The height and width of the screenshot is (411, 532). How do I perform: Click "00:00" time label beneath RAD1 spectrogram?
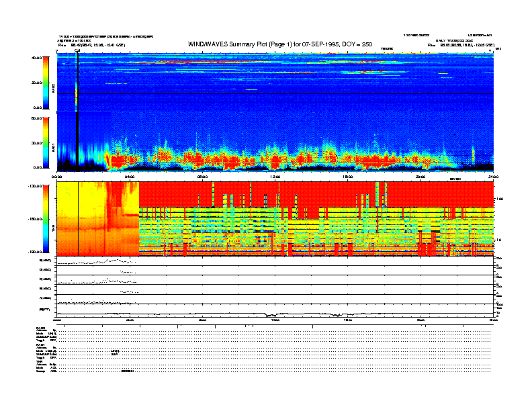(56, 177)
